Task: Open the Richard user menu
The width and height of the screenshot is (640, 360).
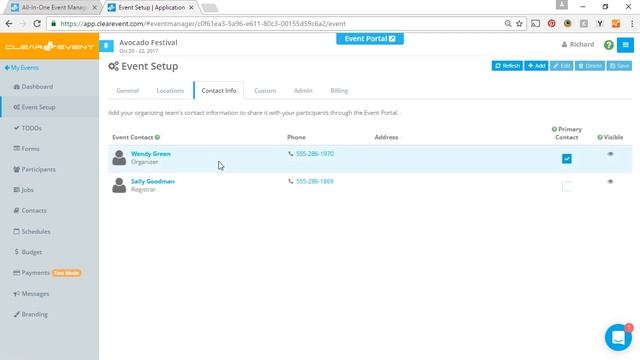Action: coord(578,44)
